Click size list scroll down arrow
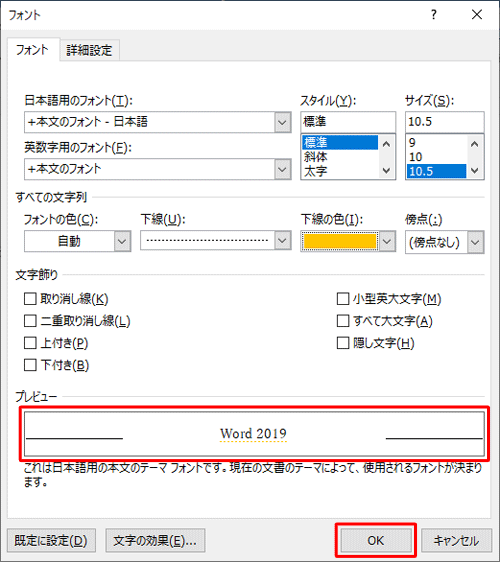Image resolution: width=500 pixels, height=562 pixels. tap(475, 171)
